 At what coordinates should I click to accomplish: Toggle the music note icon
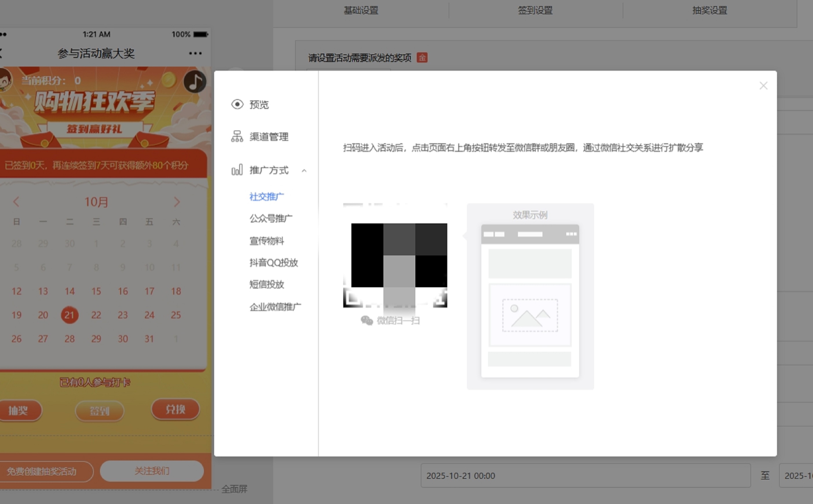click(195, 82)
